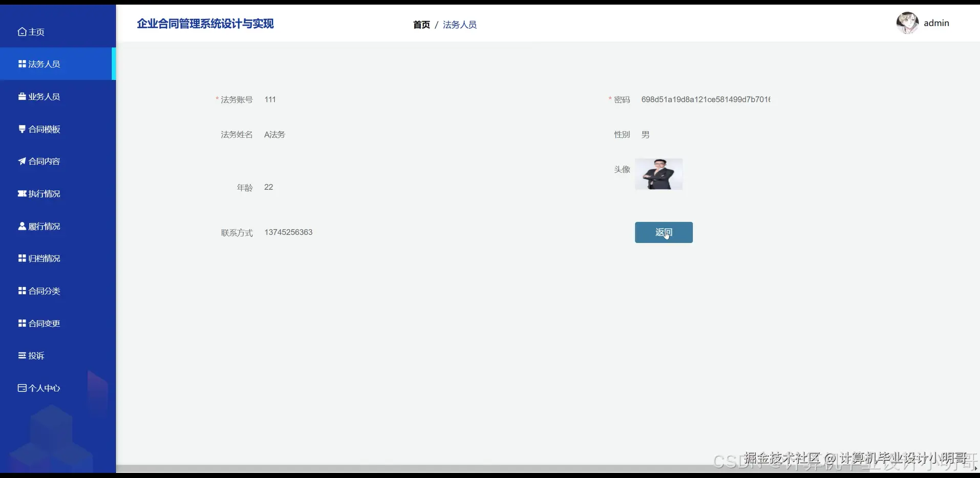This screenshot has height=478, width=980.
Task: Click the 业务人员 briefcase icon
Action: [21, 96]
